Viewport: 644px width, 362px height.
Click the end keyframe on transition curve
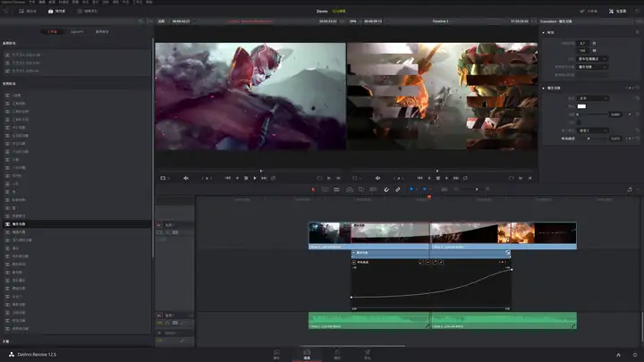512,269
